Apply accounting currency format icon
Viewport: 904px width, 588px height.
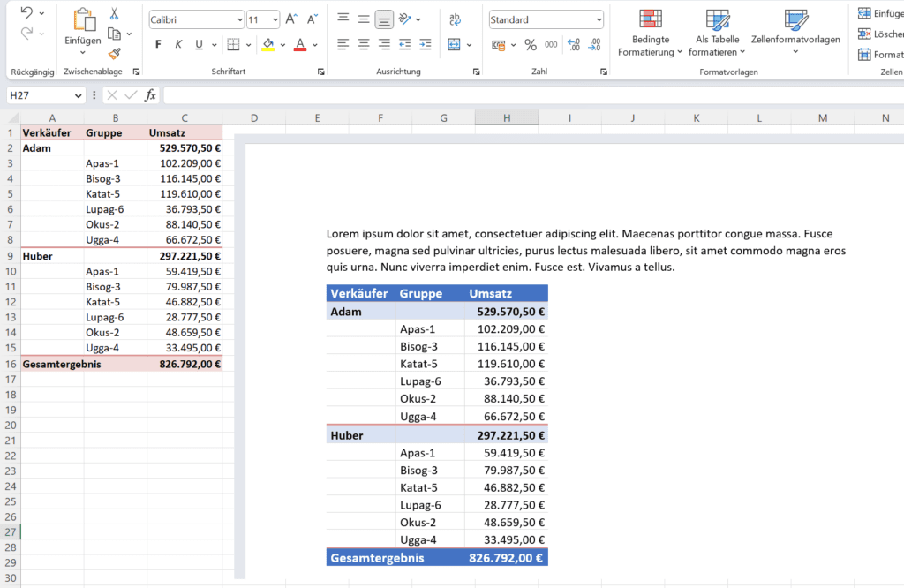(499, 45)
